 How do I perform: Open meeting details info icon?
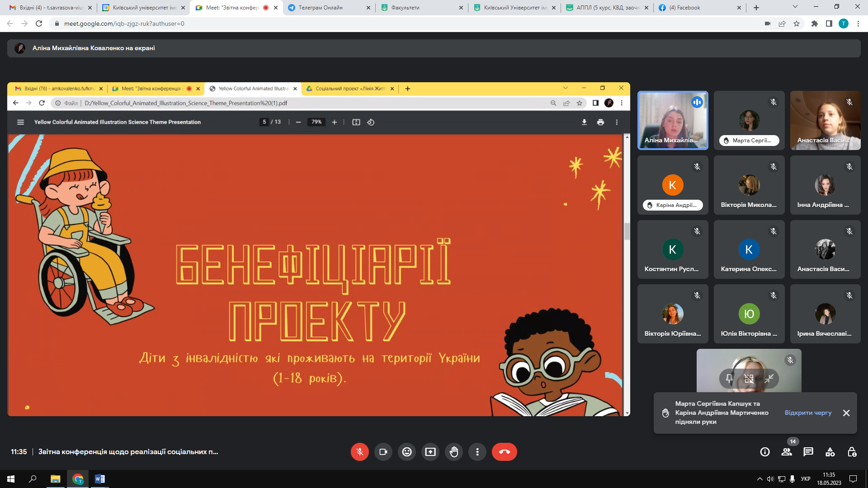(x=765, y=452)
